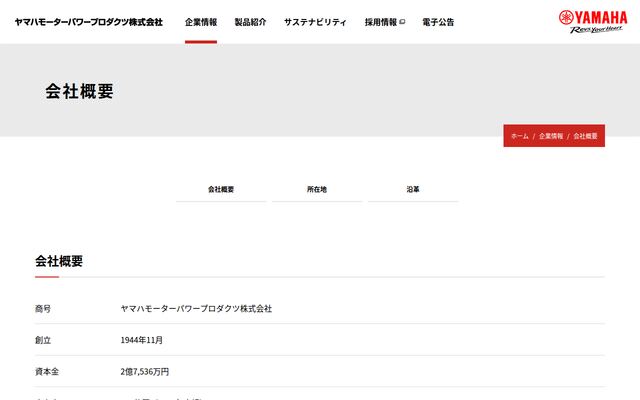The width and height of the screenshot is (640, 400).
Task: Click external link icon beside 採用情報
Action: 402,22
